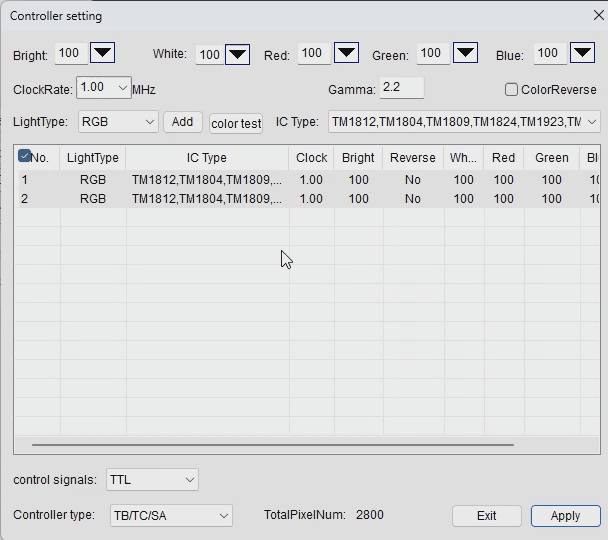Click the Gamma 2.2 input field
Image resolution: width=608 pixels, height=540 pixels.
pos(402,88)
